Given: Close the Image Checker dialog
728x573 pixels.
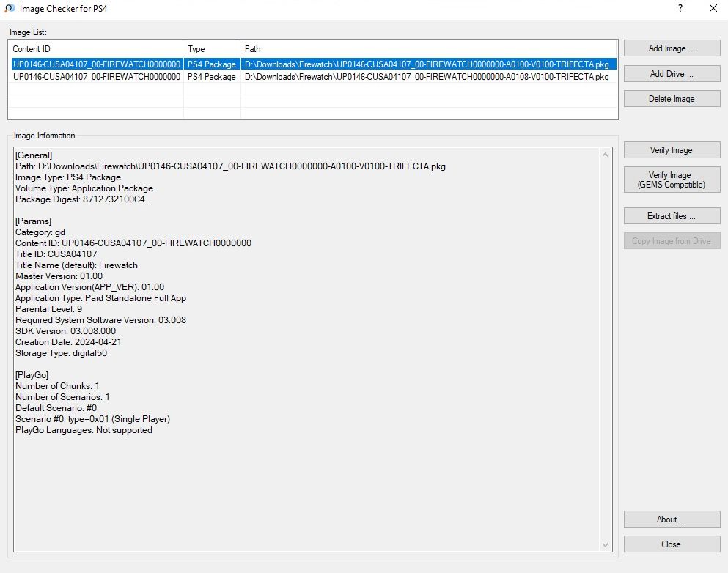Looking at the screenshot, I should [x=672, y=544].
